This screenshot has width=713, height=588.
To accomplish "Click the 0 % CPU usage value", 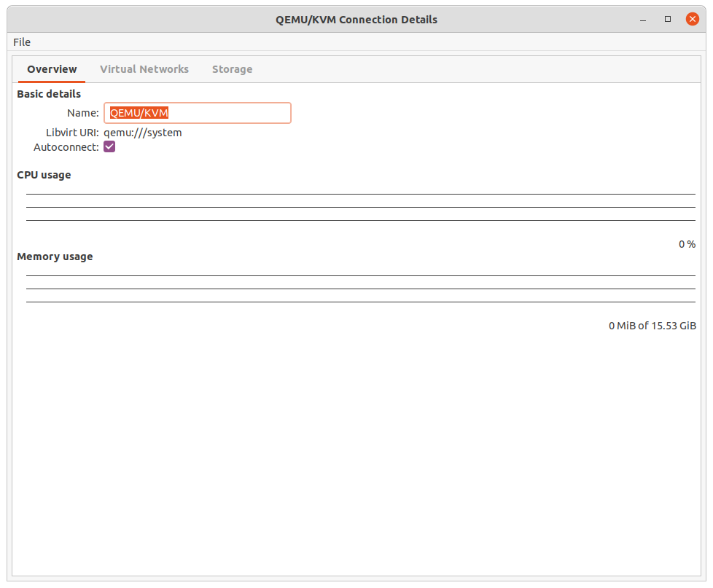I will pos(687,245).
